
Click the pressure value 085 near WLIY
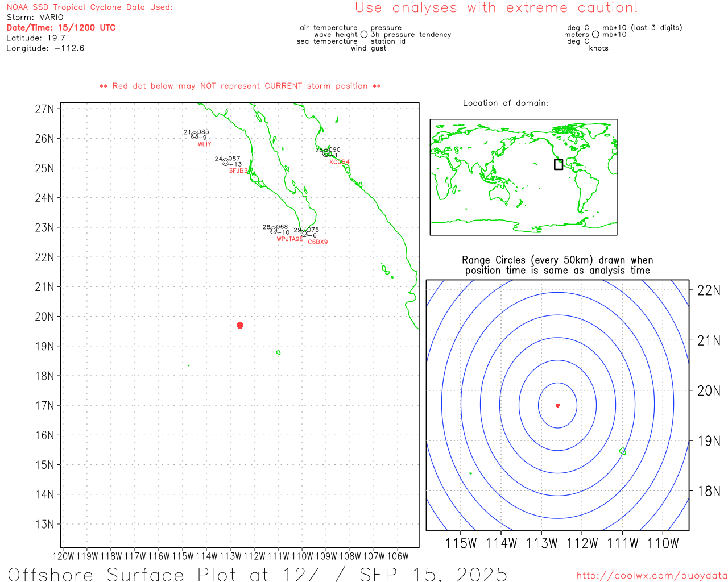pyautogui.click(x=203, y=132)
